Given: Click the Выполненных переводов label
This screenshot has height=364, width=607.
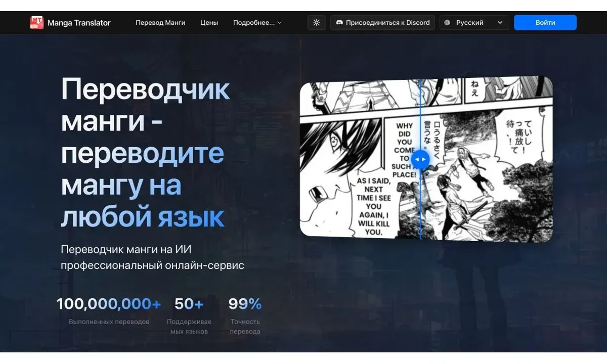Looking at the screenshot, I should (x=109, y=322).
